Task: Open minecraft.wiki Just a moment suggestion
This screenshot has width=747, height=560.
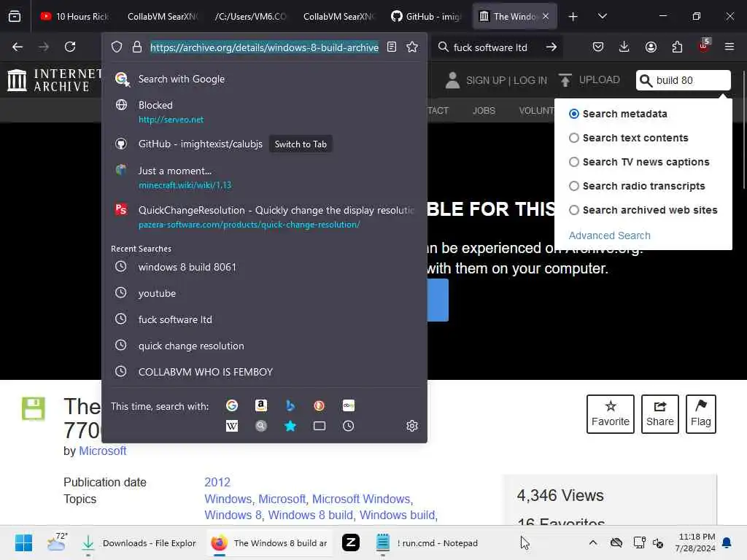Action: pos(264,177)
